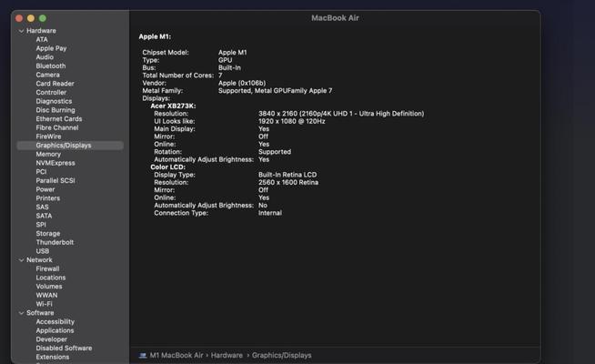Open Thunderbolt information
Image resolution: width=595 pixels, height=364 pixels.
tap(55, 242)
